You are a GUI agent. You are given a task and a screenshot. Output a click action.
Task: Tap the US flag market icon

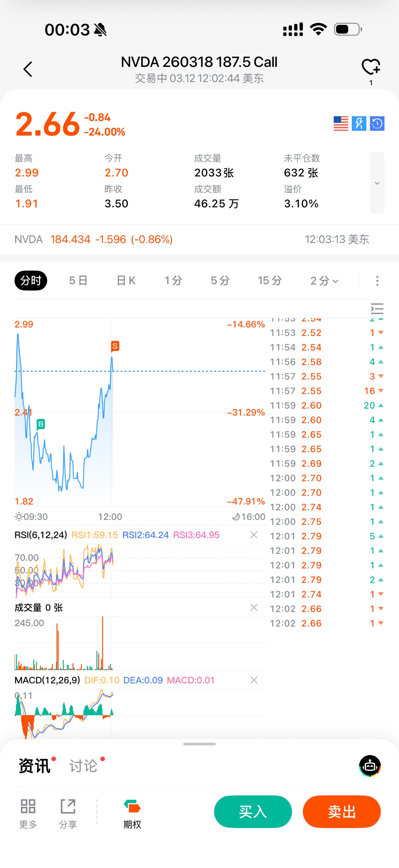(x=341, y=123)
